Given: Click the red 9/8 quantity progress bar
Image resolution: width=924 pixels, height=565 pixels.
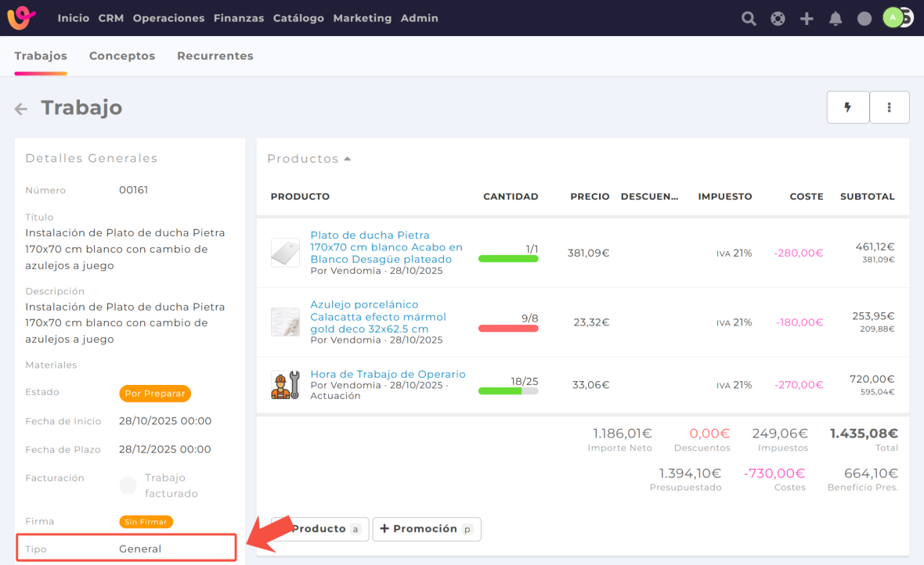Looking at the screenshot, I should tap(507, 329).
